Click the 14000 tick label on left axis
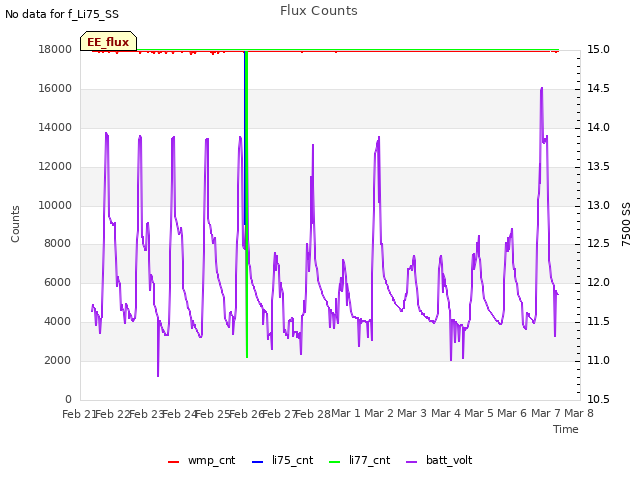 tap(55, 127)
